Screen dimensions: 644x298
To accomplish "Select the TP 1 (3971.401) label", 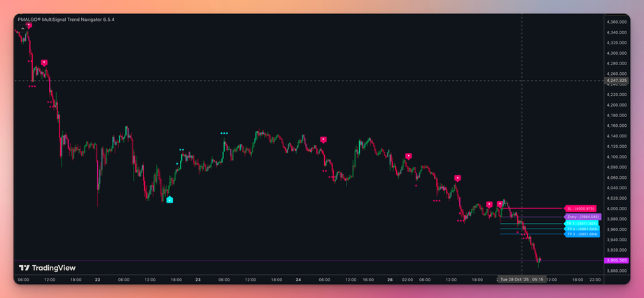I will 582,224.
